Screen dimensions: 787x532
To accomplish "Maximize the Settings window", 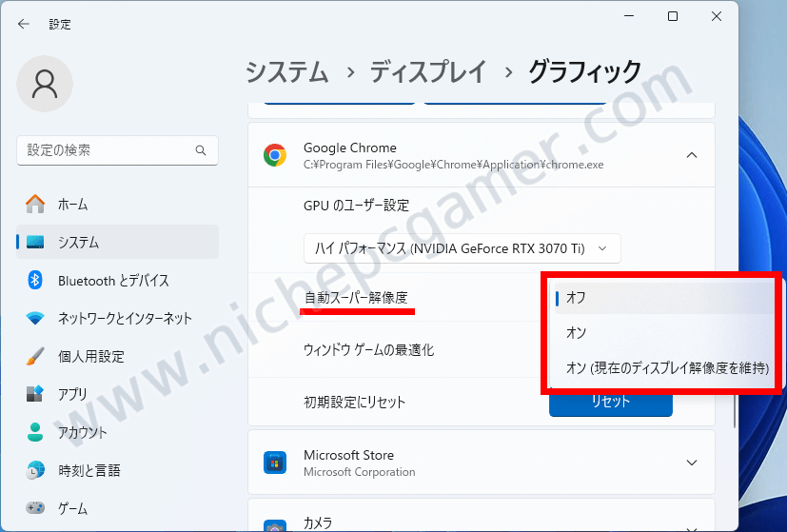I will coord(673,16).
